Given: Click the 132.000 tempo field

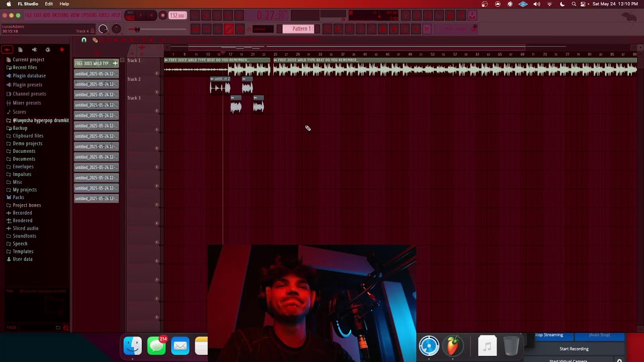Looking at the screenshot, I should pyautogui.click(x=178, y=16).
